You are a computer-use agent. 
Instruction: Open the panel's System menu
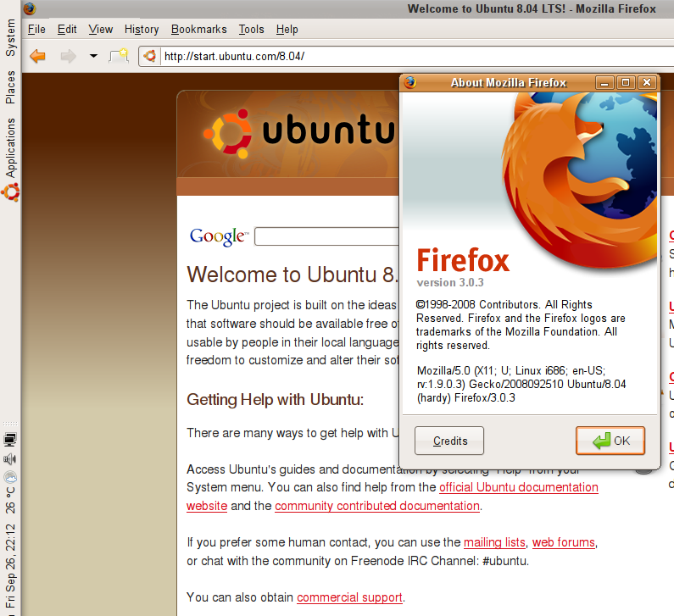tap(10, 38)
